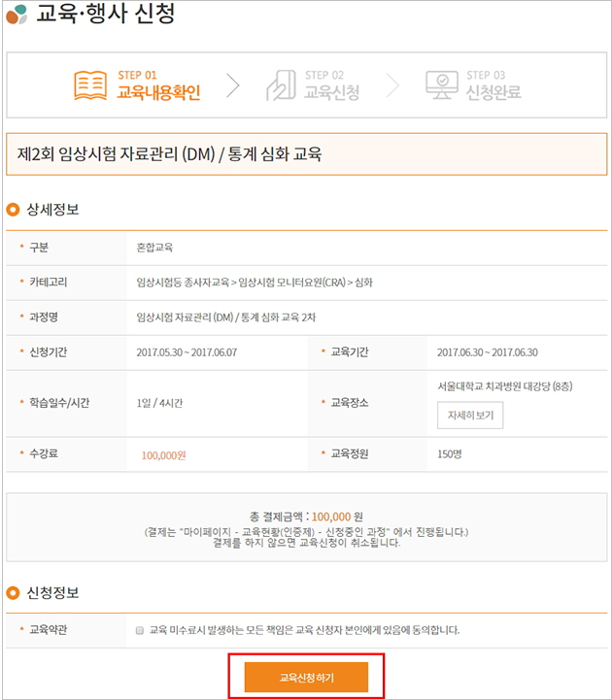
Task: Click the orange ring bullet beside 신청정보
Action: [x=13, y=593]
